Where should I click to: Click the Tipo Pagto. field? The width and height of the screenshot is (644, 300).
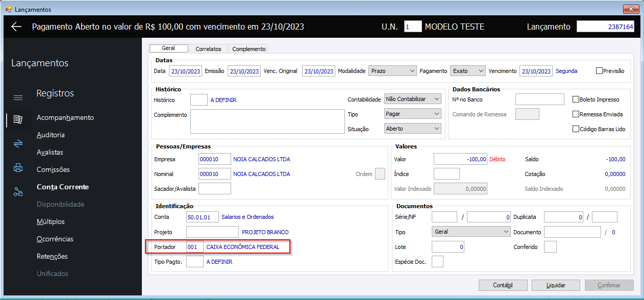pyautogui.click(x=195, y=262)
